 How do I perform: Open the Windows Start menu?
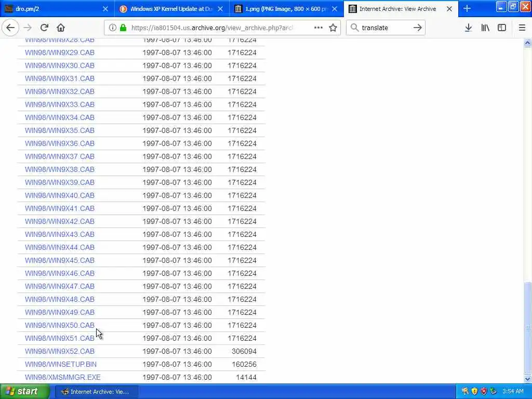[24, 392]
